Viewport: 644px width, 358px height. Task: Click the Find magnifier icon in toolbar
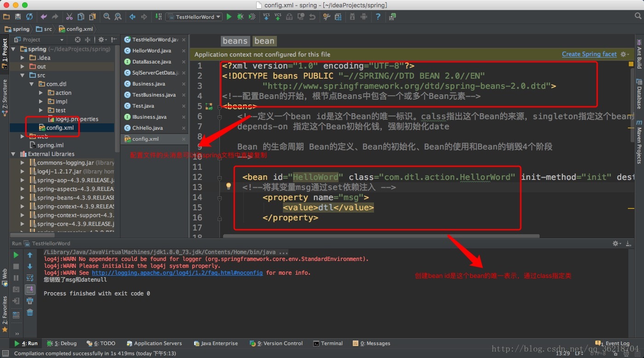107,17
